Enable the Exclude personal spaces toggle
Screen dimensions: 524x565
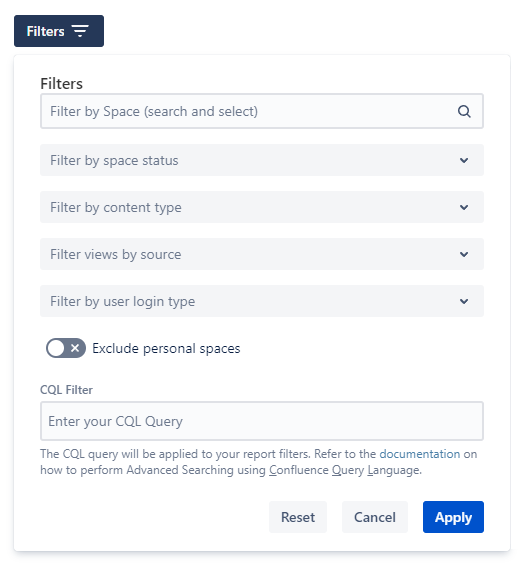pyautogui.click(x=66, y=348)
